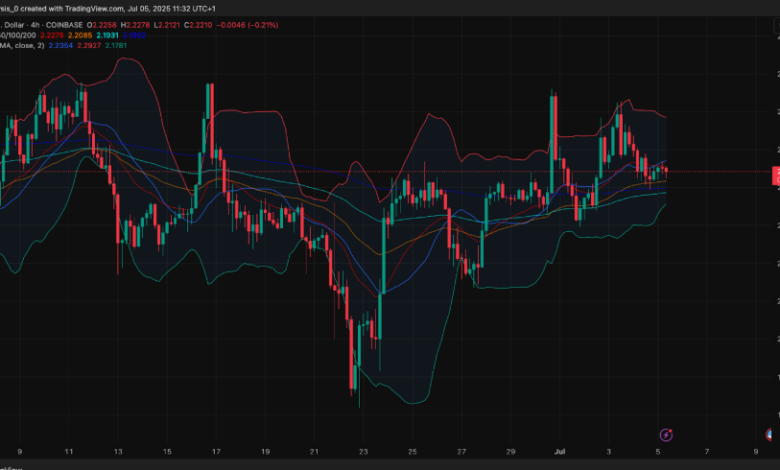
Task: Click the orange moving-average value 2.2085
Action: click(x=80, y=35)
